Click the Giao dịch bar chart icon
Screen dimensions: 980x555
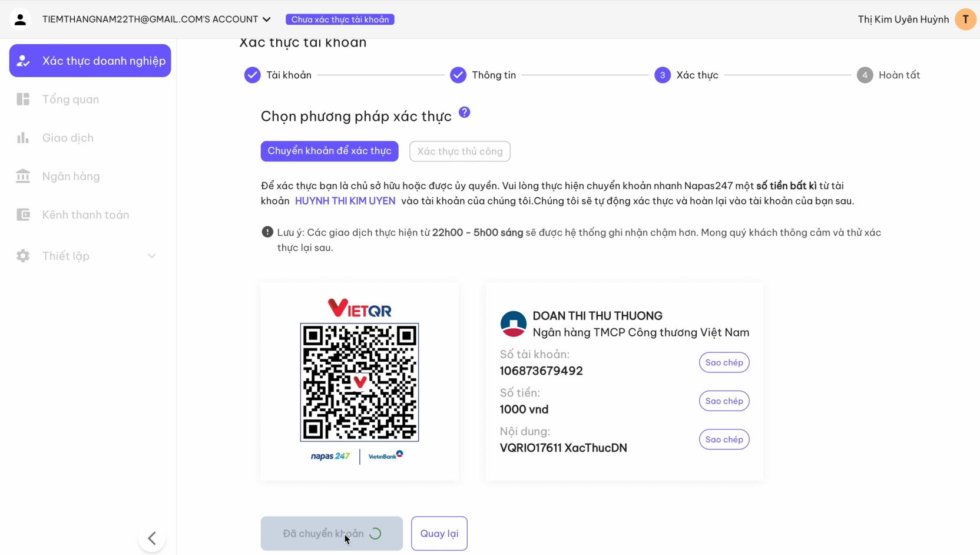pos(23,137)
